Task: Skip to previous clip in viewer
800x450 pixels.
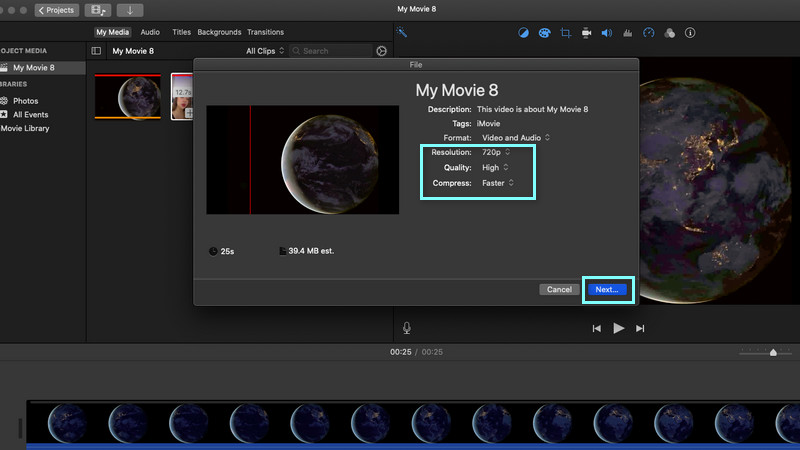Action: (596, 329)
